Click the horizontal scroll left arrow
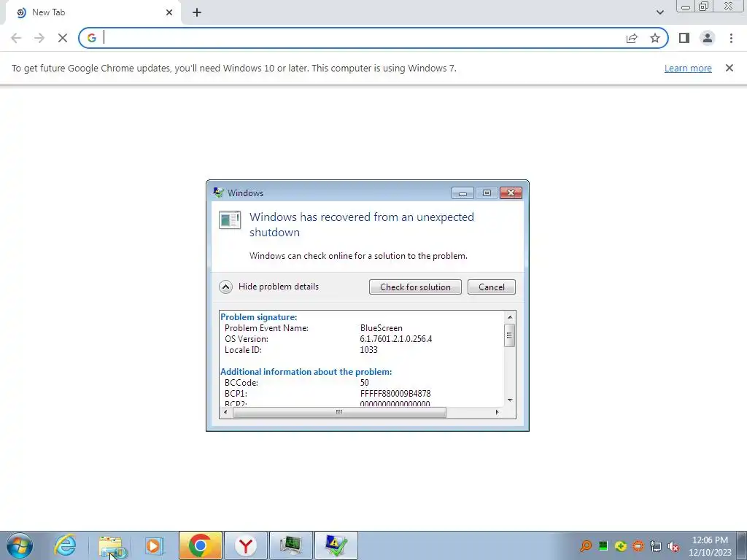The image size is (747, 560). coord(226,413)
